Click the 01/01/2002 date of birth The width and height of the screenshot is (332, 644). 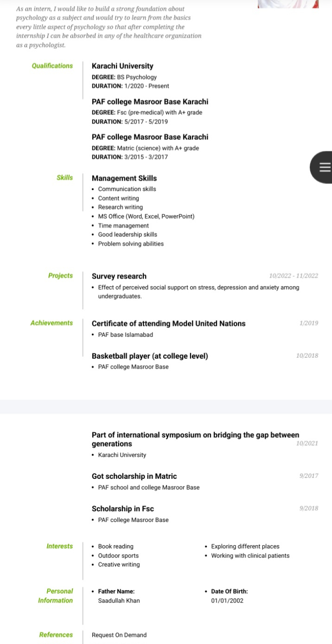(x=227, y=601)
